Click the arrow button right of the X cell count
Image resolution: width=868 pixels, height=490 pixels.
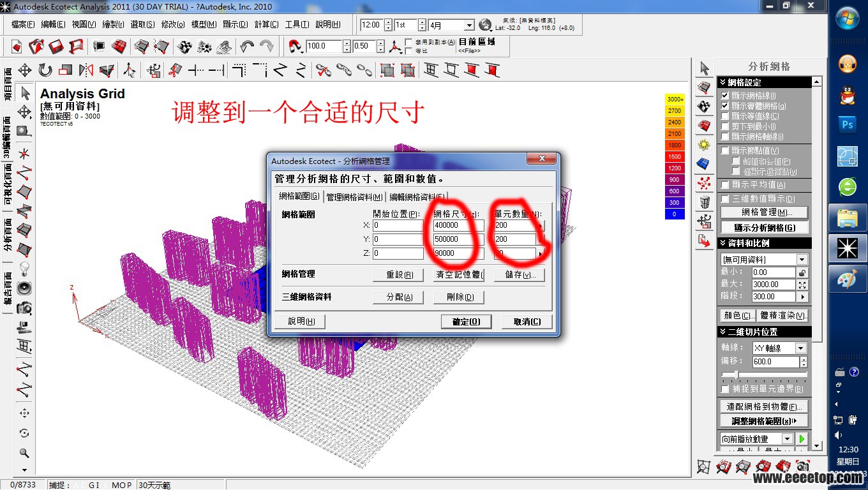pyautogui.click(x=541, y=226)
